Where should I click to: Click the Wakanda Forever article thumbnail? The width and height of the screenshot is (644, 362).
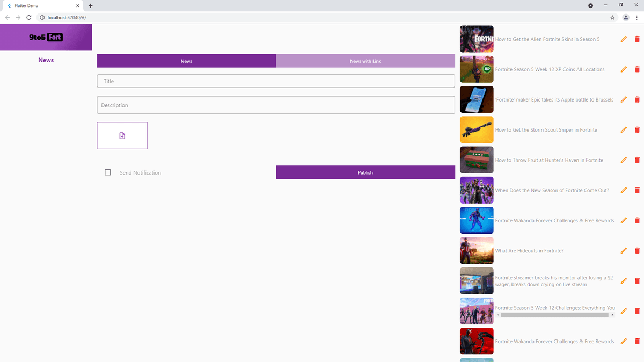477,220
